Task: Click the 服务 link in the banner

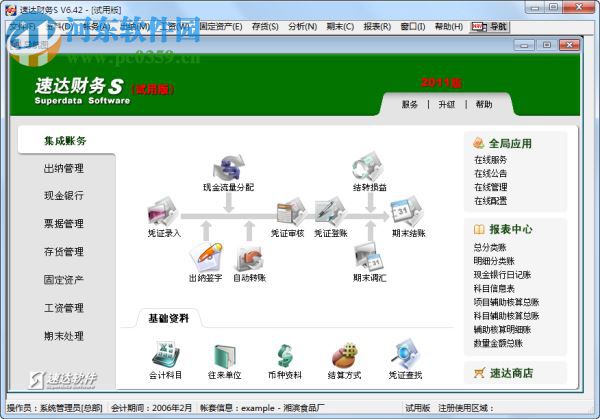Action: coord(409,104)
